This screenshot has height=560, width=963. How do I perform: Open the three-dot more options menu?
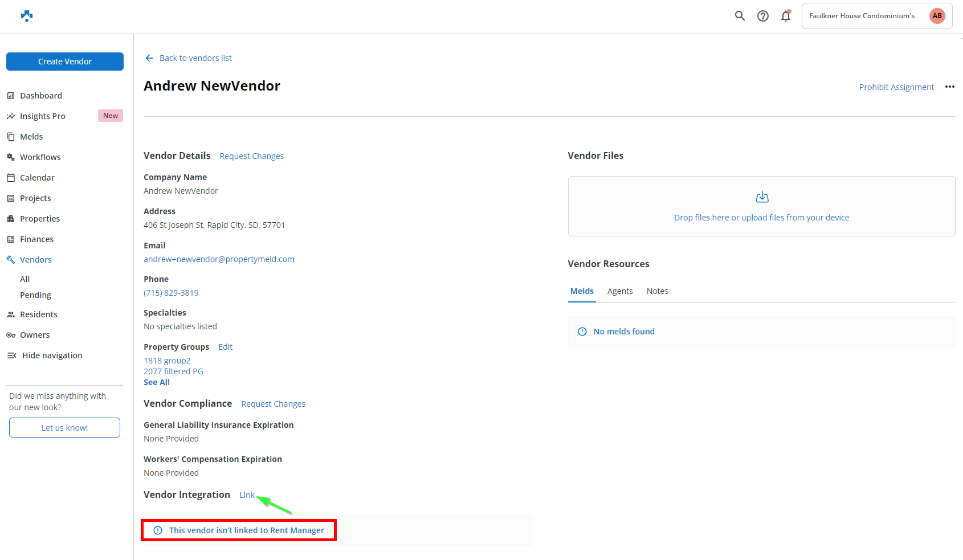click(x=949, y=87)
